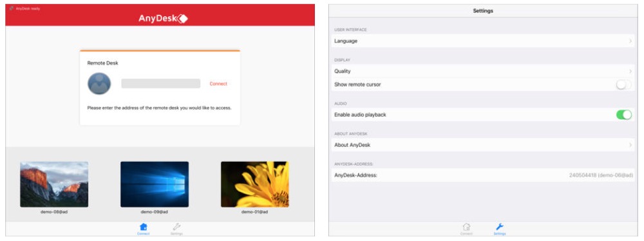Open the demo-09@ad Windows thumbnail

155,184
